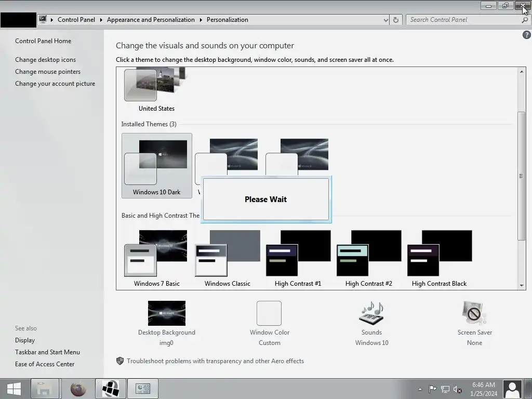Open Control Panel Home
The image size is (532, 399).
(x=43, y=41)
